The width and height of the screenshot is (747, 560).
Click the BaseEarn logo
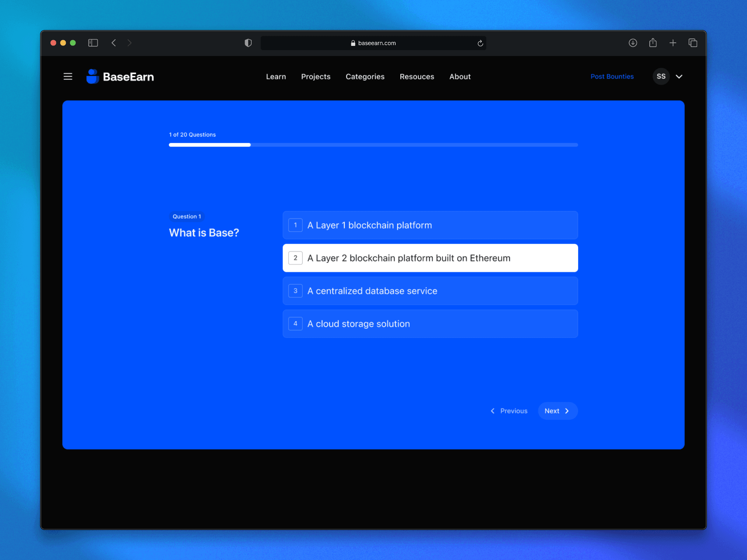[120, 77]
